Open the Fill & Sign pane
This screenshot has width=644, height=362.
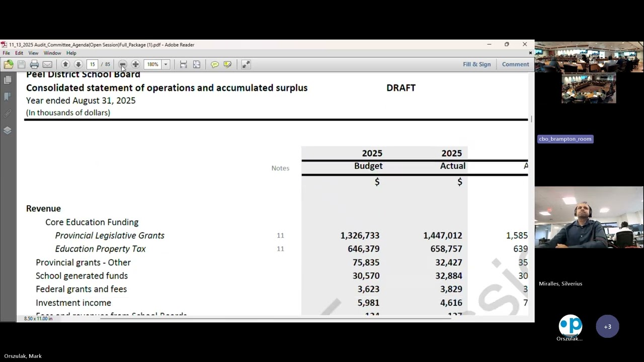(x=477, y=64)
